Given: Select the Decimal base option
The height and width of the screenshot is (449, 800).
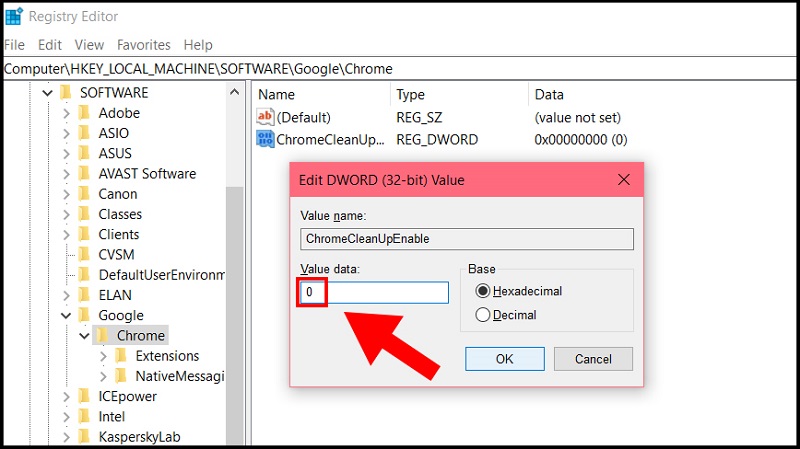Looking at the screenshot, I should tap(482, 315).
